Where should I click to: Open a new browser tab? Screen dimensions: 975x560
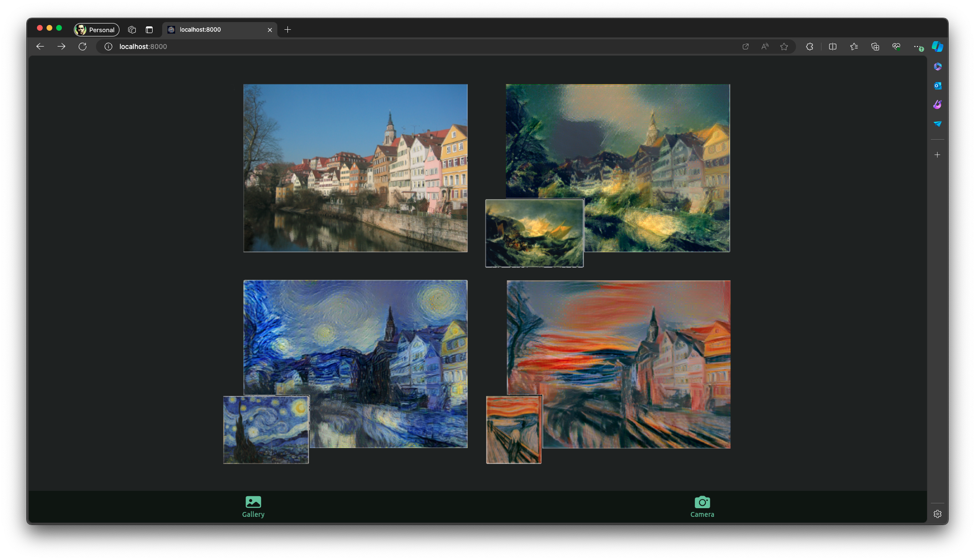tap(287, 30)
